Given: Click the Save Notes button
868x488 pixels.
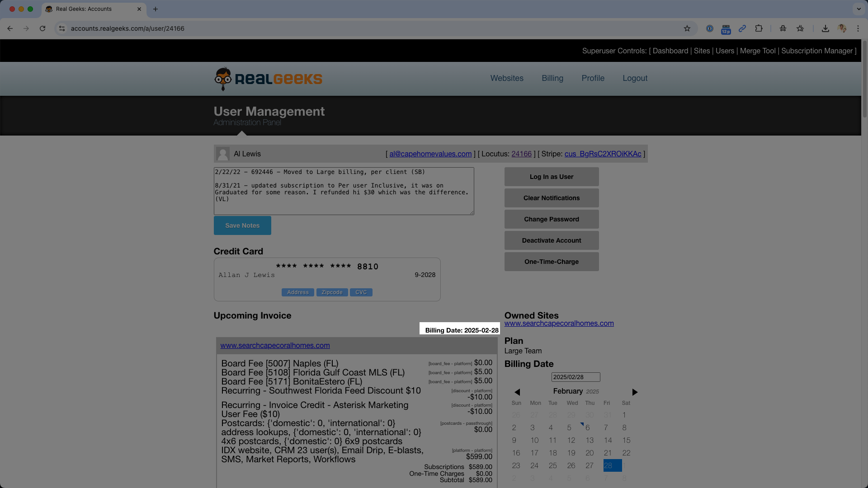Looking at the screenshot, I should tap(242, 225).
